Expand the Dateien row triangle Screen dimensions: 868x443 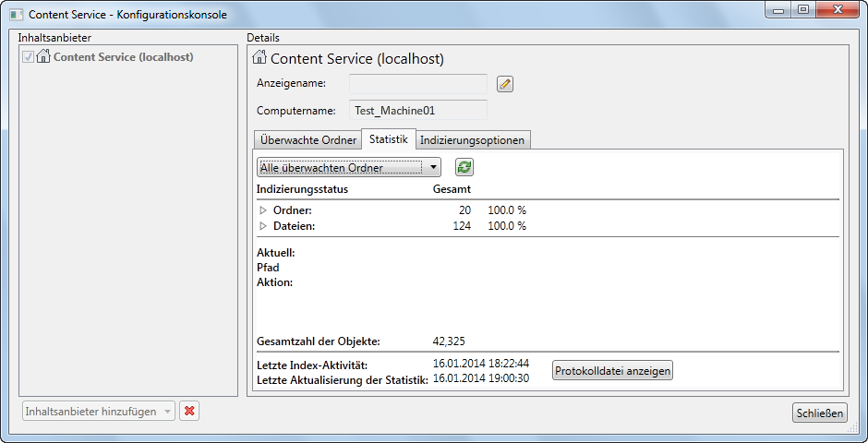coord(263,225)
